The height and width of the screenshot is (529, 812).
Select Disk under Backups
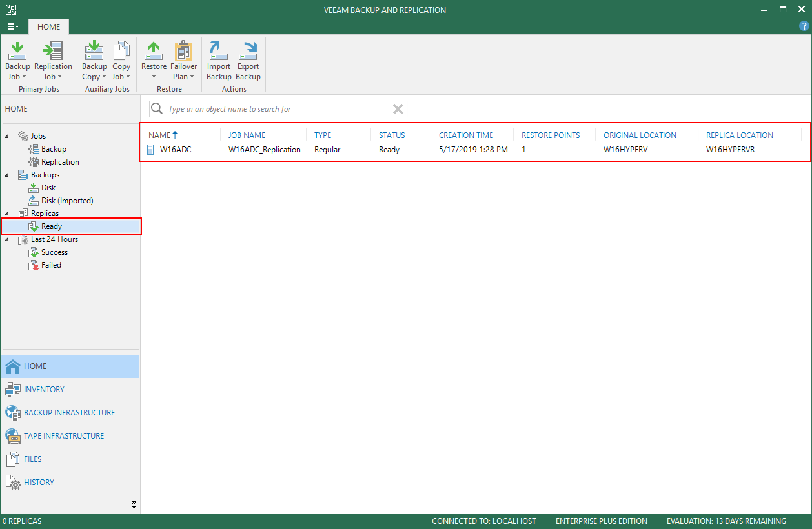tap(48, 188)
